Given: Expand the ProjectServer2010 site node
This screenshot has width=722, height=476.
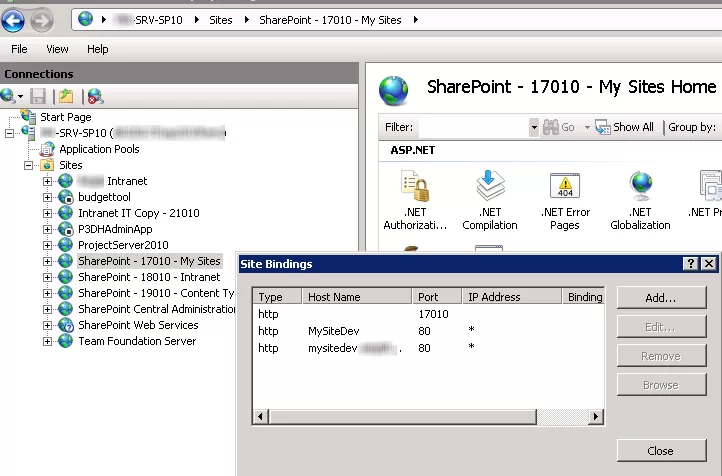Looking at the screenshot, I should [x=47, y=245].
